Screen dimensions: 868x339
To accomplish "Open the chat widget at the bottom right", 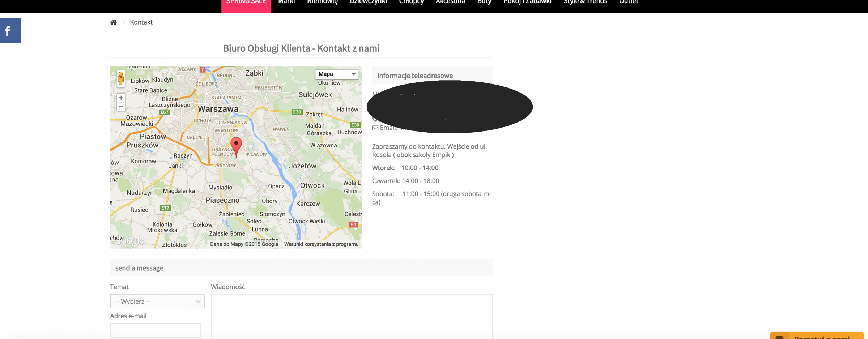I will (x=817, y=335).
